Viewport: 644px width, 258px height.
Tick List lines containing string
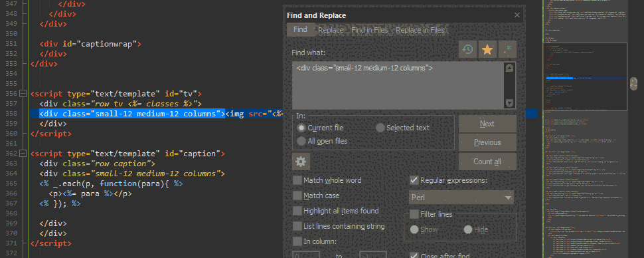click(297, 226)
